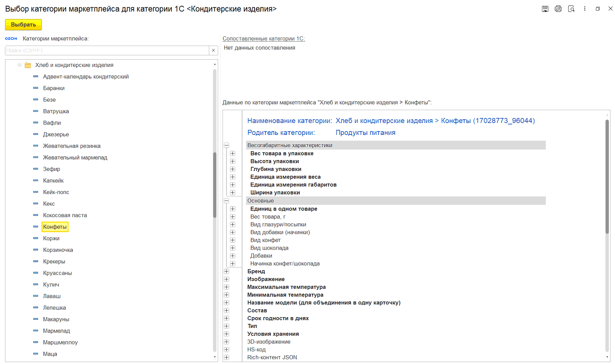Select the Жевательный мармелад category
Screen dimensions: 615x364
[x=75, y=157]
